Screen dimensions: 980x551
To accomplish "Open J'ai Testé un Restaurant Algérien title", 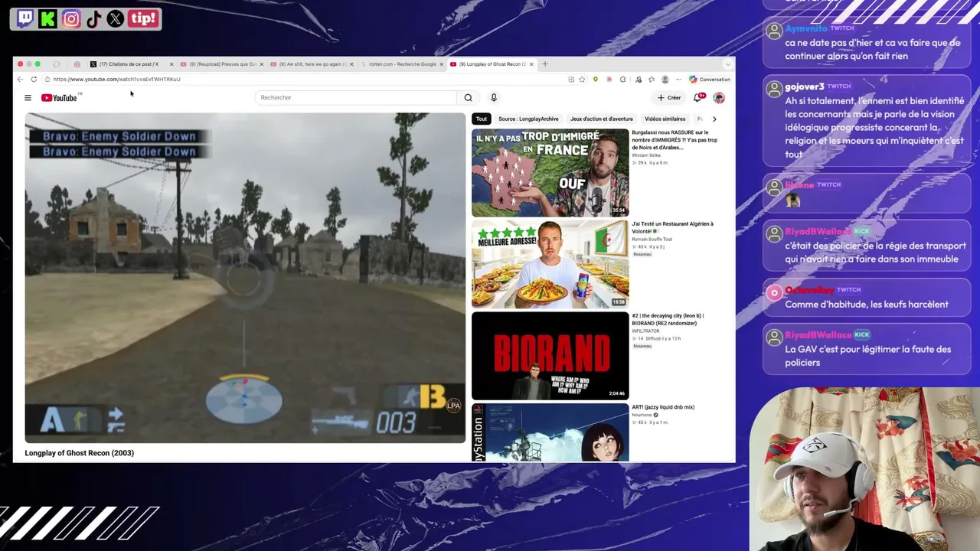I will 672,227.
